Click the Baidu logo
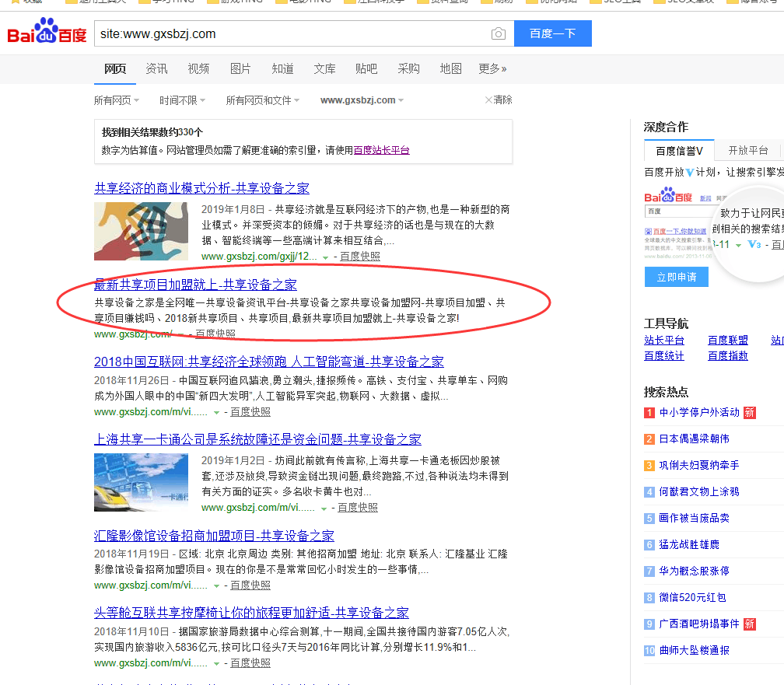The width and height of the screenshot is (784, 685). point(47,32)
